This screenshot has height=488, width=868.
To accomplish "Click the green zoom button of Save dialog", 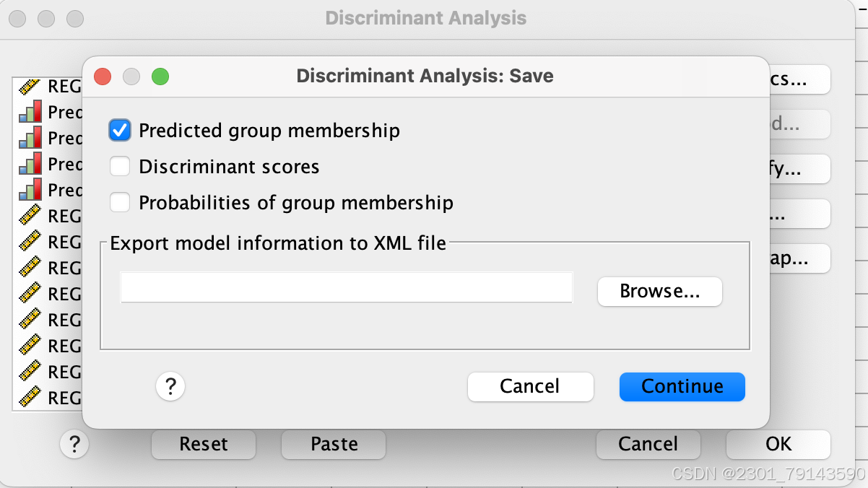I will (x=160, y=76).
